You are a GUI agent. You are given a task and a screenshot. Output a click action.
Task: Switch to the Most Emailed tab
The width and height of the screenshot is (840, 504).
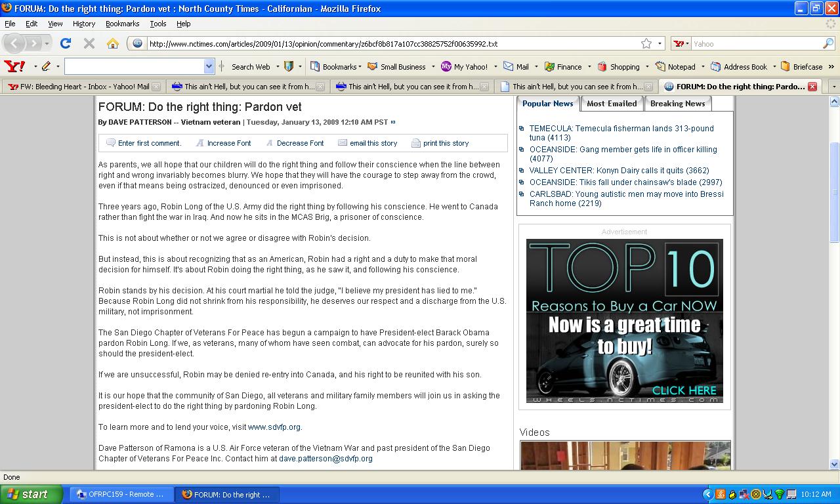pyautogui.click(x=611, y=104)
